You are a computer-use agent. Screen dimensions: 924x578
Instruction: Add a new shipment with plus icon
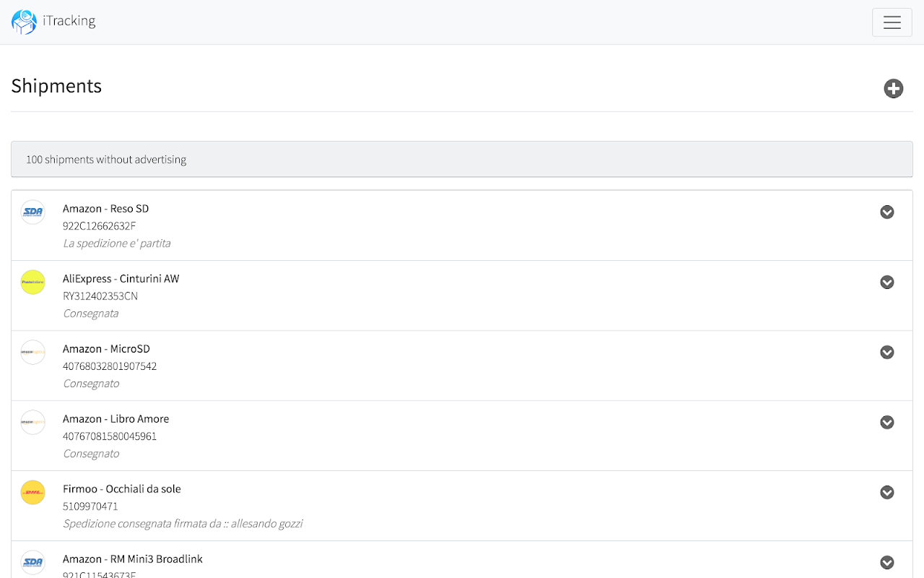point(894,88)
